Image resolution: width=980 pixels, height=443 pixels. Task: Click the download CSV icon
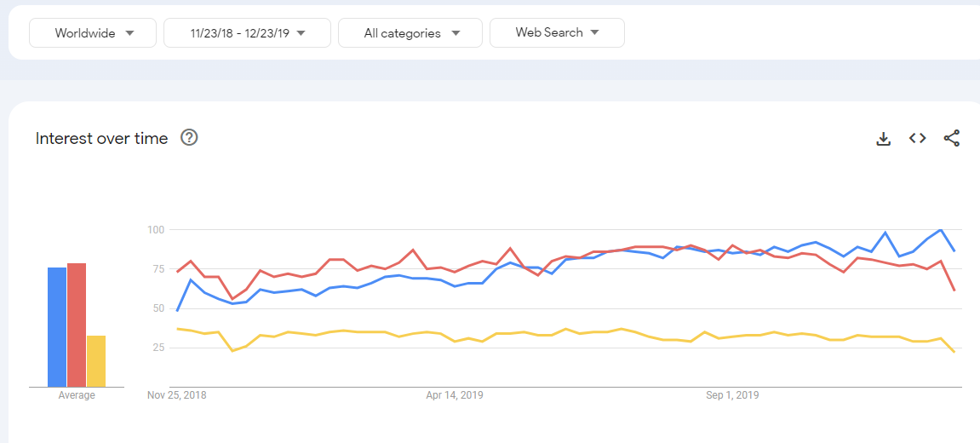[883, 138]
